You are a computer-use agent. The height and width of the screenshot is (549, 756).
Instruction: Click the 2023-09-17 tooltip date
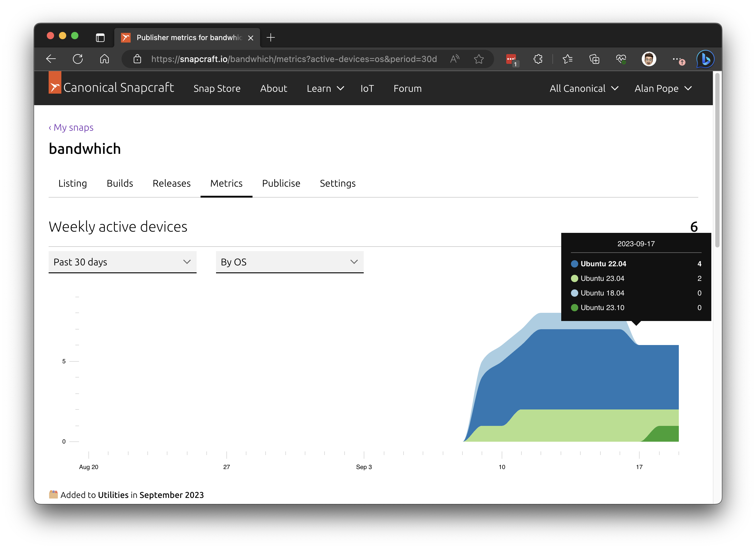[636, 244]
